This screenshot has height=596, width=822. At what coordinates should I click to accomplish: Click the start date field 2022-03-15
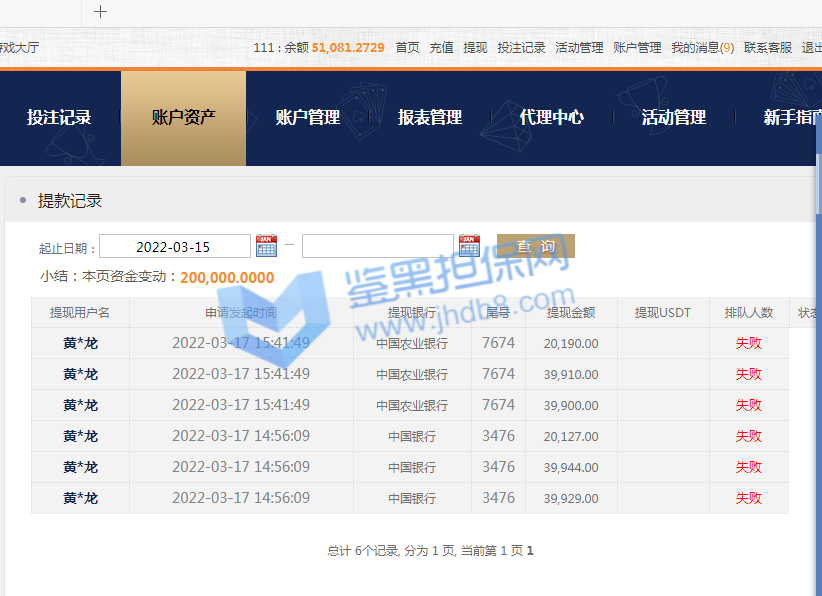click(x=174, y=247)
